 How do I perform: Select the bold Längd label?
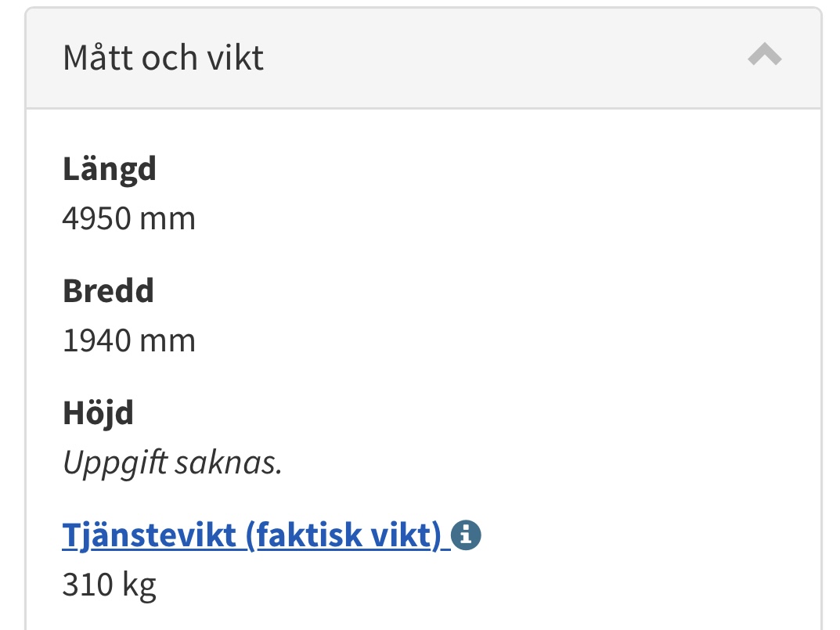click(x=110, y=170)
